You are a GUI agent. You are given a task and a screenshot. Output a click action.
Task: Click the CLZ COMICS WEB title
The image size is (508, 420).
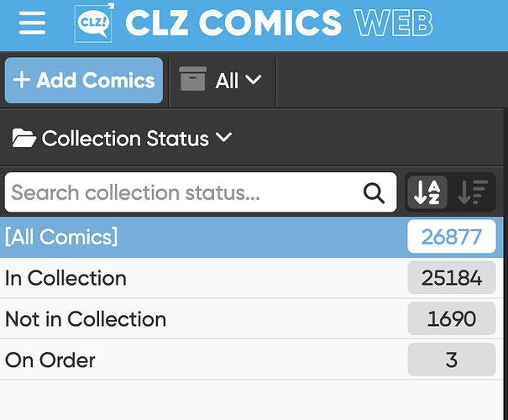[279, 23]
